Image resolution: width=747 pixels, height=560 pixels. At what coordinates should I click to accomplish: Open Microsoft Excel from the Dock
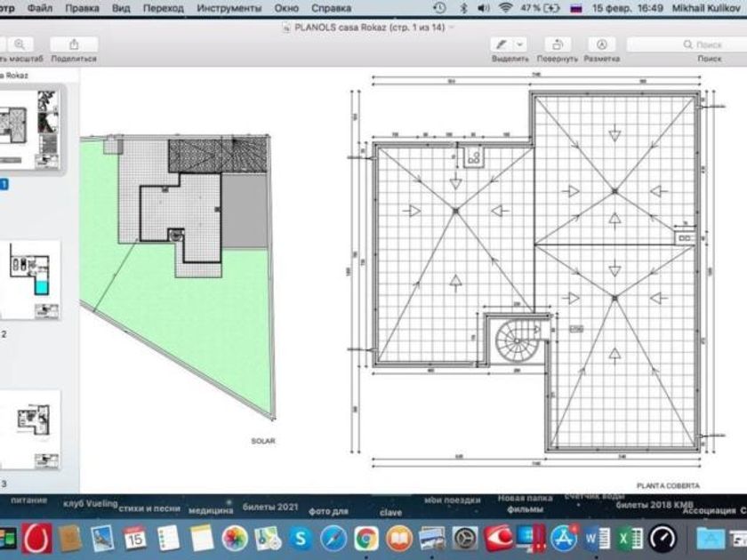[x=629, y=539]
